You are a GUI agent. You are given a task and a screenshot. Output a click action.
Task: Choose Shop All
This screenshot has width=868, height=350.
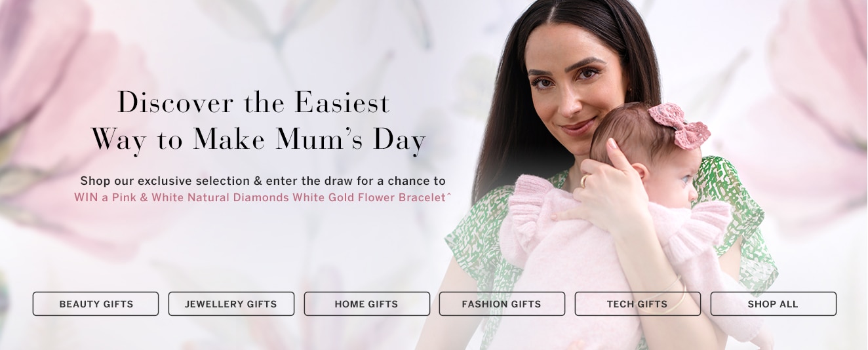point(773,304)
